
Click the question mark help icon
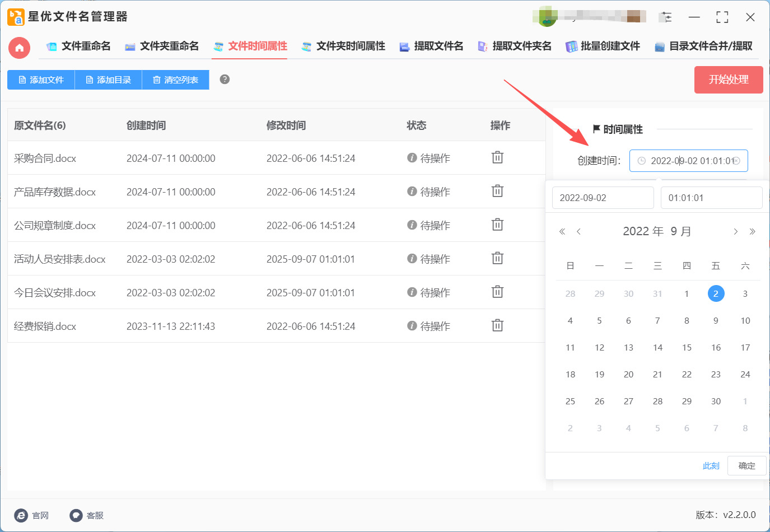[225, 80]
